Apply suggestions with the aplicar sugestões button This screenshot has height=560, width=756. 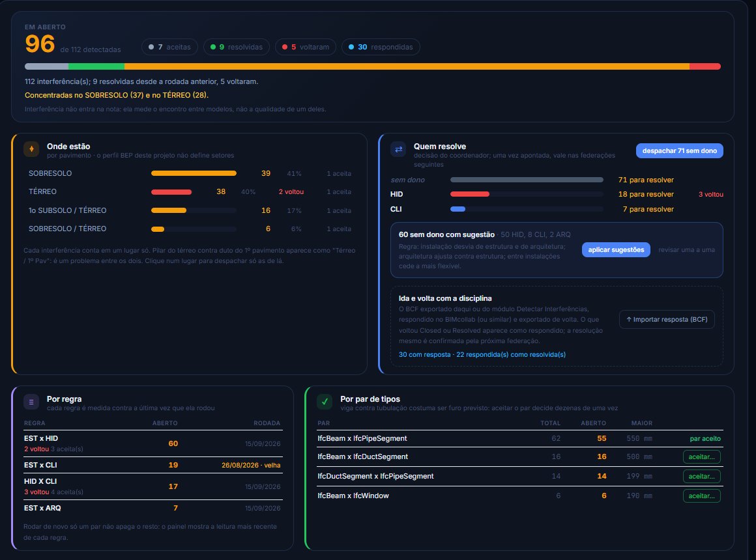click(x=616, y=249)
